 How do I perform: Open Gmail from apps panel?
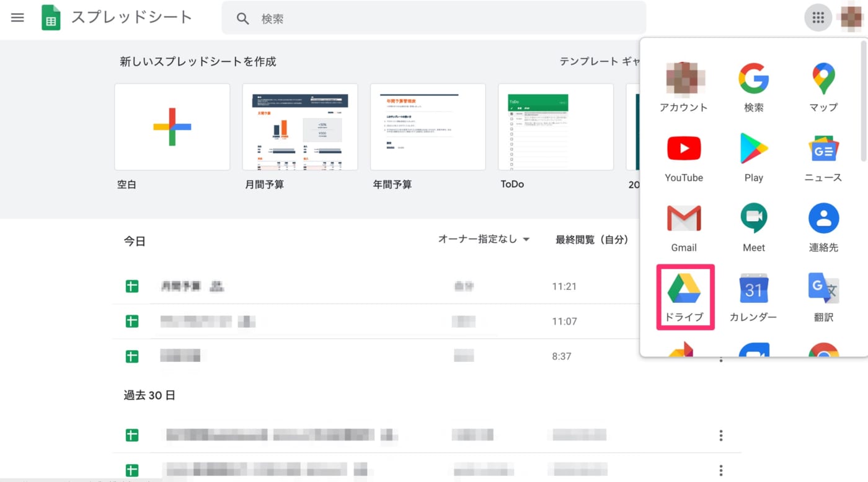coord(684,227)
